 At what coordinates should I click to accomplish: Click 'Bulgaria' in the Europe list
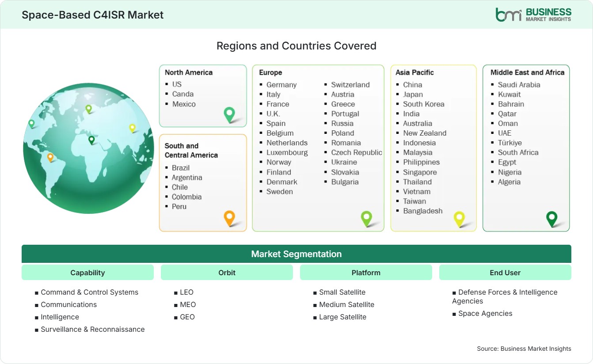point(345,182)
